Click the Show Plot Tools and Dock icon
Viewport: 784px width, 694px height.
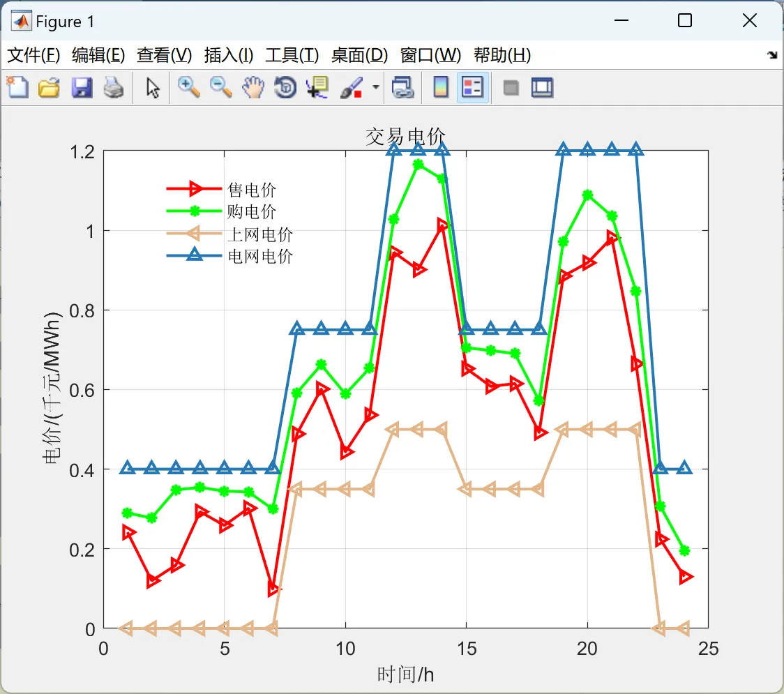tap(542, 87)
